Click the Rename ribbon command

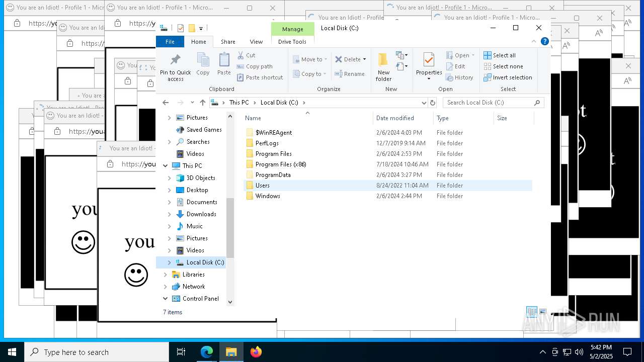tap(350, 74)
